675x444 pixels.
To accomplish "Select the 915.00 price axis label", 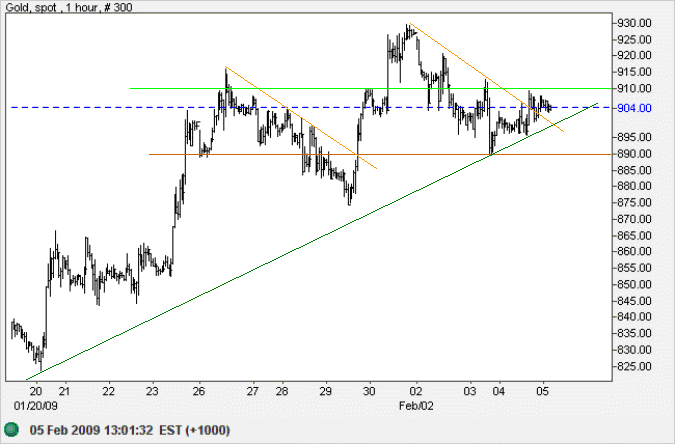I will 634,72.
